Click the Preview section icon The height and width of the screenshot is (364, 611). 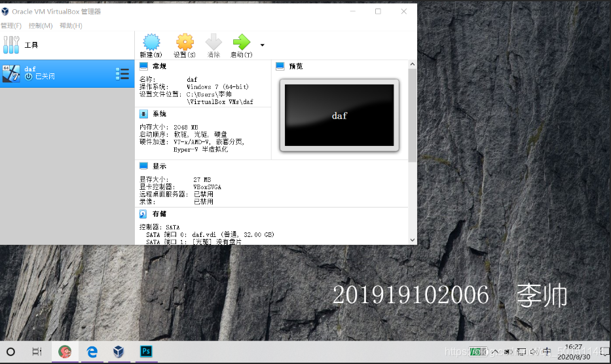(x=280, y=66)
